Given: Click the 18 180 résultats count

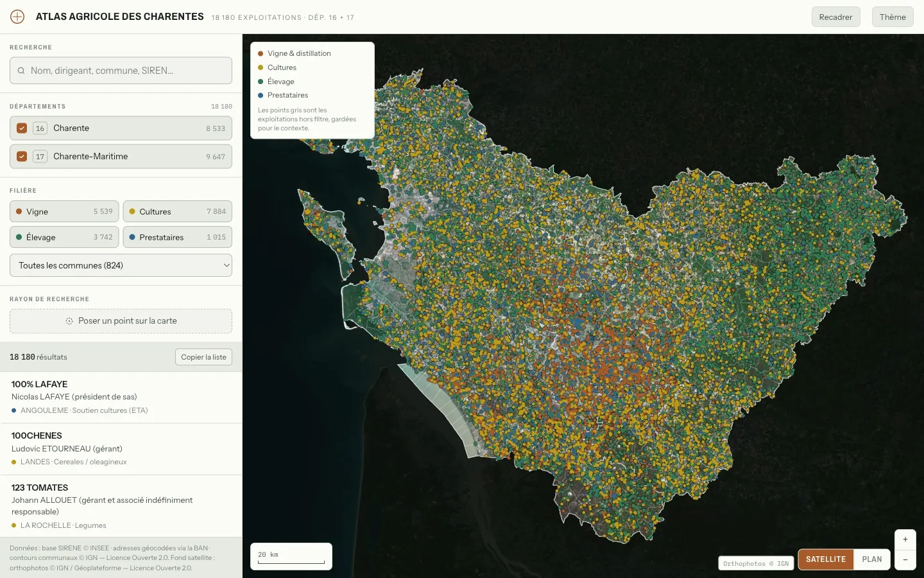Looking at the screenshot, I should [38, 357].
